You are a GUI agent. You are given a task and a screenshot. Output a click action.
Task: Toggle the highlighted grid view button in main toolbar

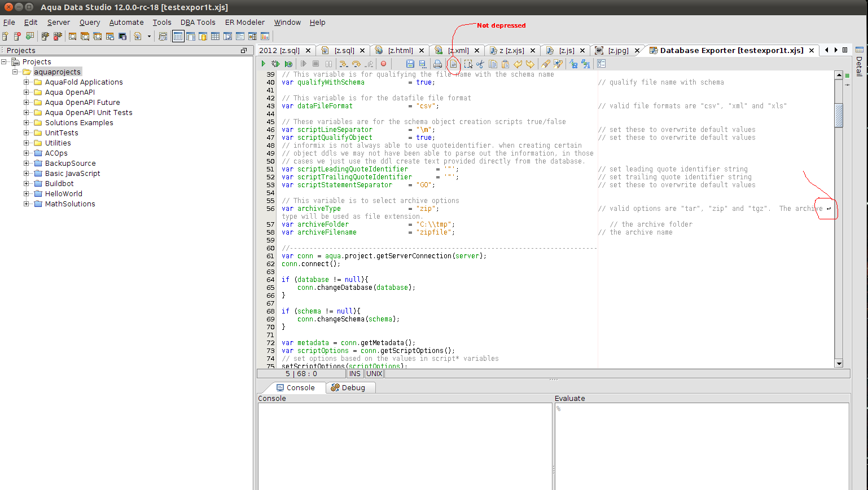point(178,36)
